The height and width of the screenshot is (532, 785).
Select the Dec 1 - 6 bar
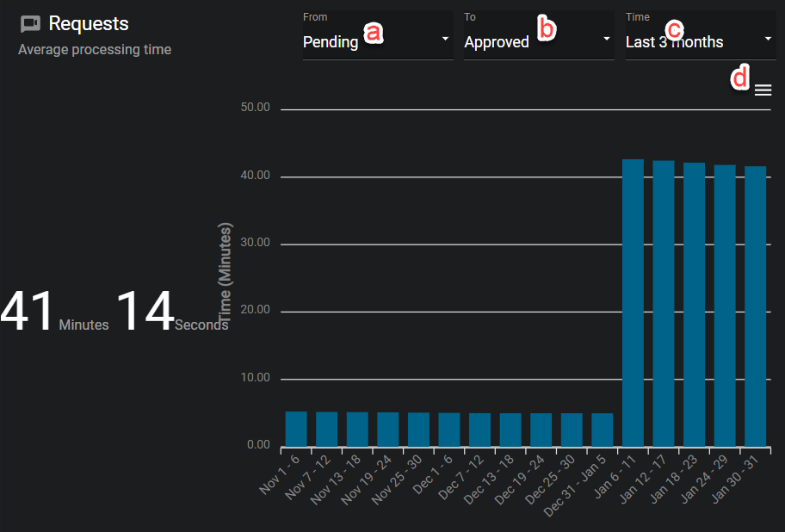449,430
